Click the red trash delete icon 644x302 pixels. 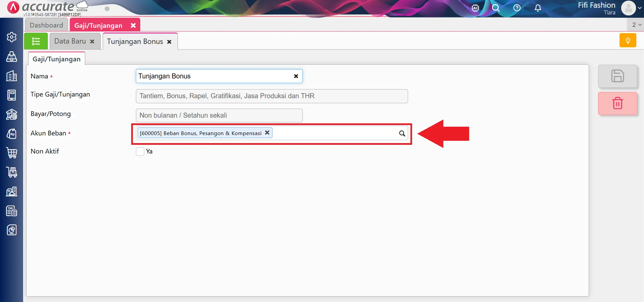(617, 103)
